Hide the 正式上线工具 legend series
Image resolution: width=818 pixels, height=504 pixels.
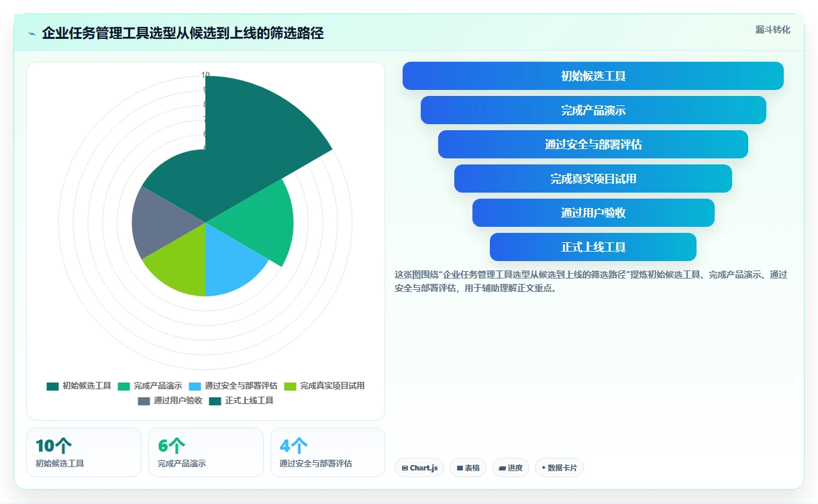(241, 401)
